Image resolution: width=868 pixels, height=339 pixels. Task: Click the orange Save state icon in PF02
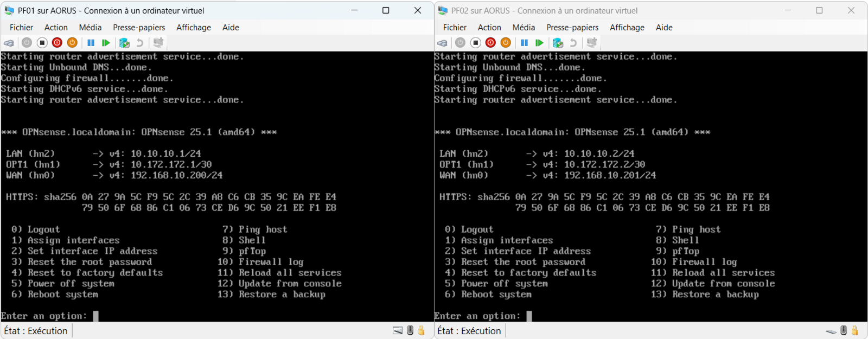click(x=506, y=43)
